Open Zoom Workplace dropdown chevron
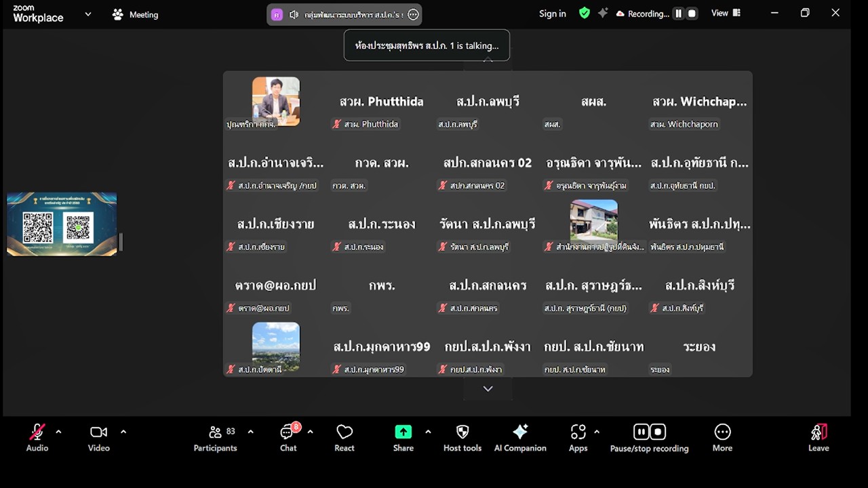Screen dimensions: 868x488 tap(87, 14)
